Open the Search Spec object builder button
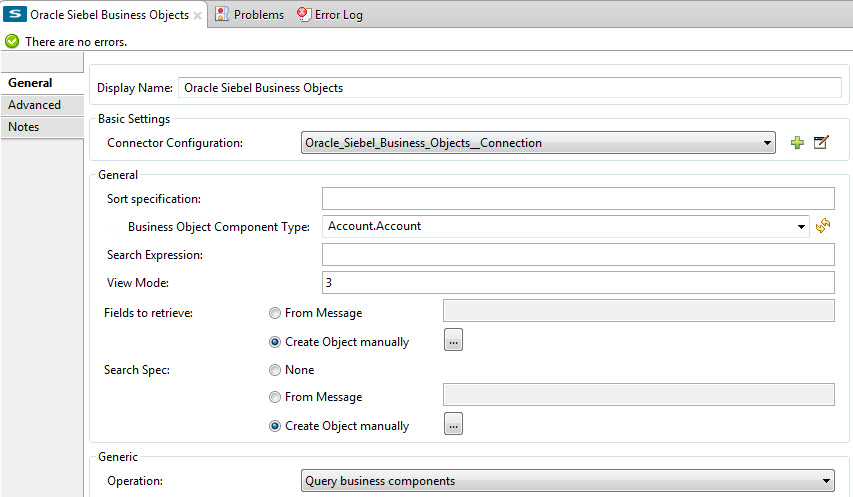The height and width of the screenshot is (497, 853). pyautogui.click(x=453, y=424)
